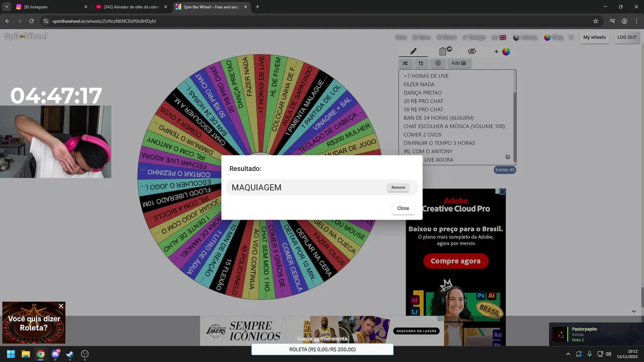The width and height of the screenshot is (644, 362).
Task: Open File Explorer from the taskbar
Action: click(x=26, y=354)
